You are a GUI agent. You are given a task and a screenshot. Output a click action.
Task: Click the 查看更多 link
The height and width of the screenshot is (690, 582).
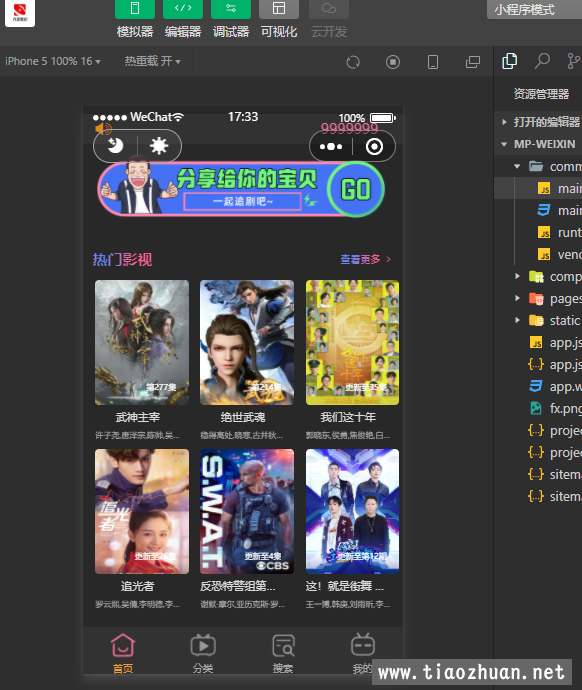(x=365, y=259)
